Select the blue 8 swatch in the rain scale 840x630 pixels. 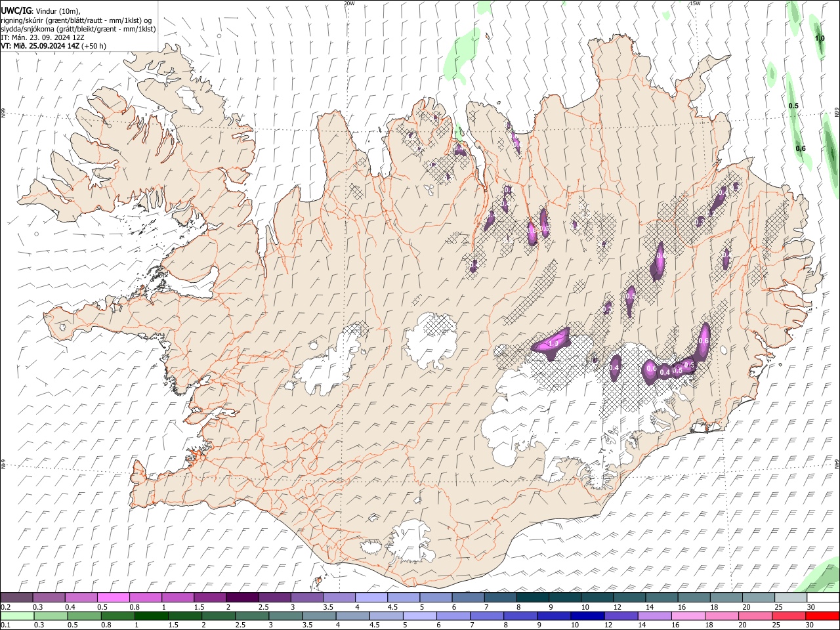pos(520,616)
